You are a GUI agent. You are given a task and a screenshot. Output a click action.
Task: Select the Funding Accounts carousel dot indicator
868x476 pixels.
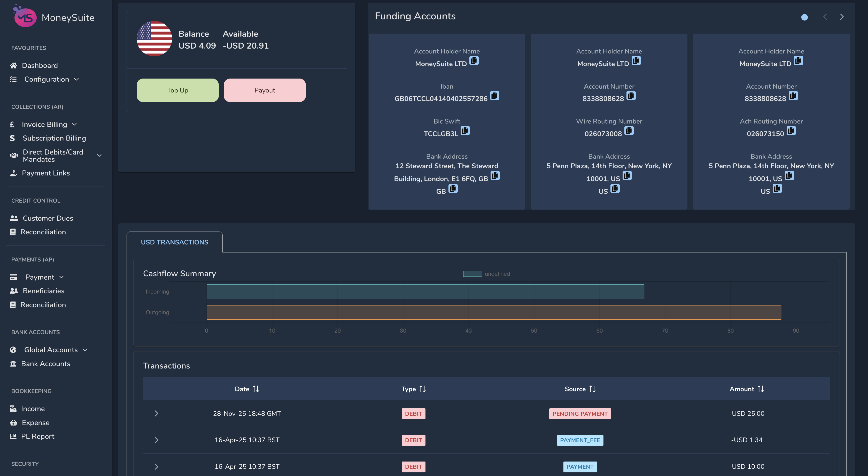pos(804,17)
